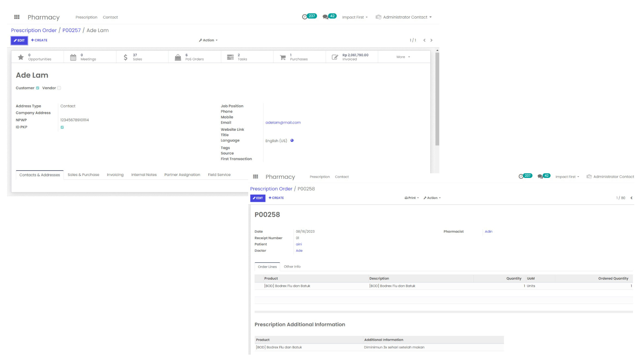Click the Invoiced pencil icon button
This screenshot has width=644, height=362.
(335, 57)
